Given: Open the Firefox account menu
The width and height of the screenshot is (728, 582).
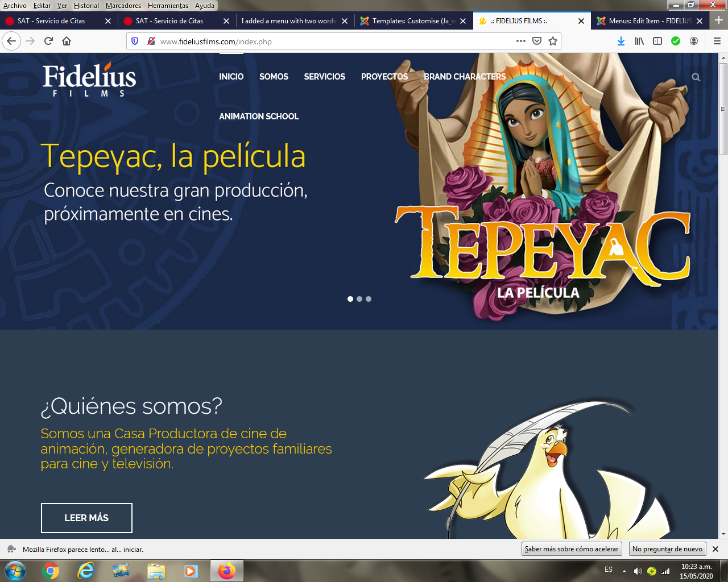Looking at the screenshot, I should point(694,41).
